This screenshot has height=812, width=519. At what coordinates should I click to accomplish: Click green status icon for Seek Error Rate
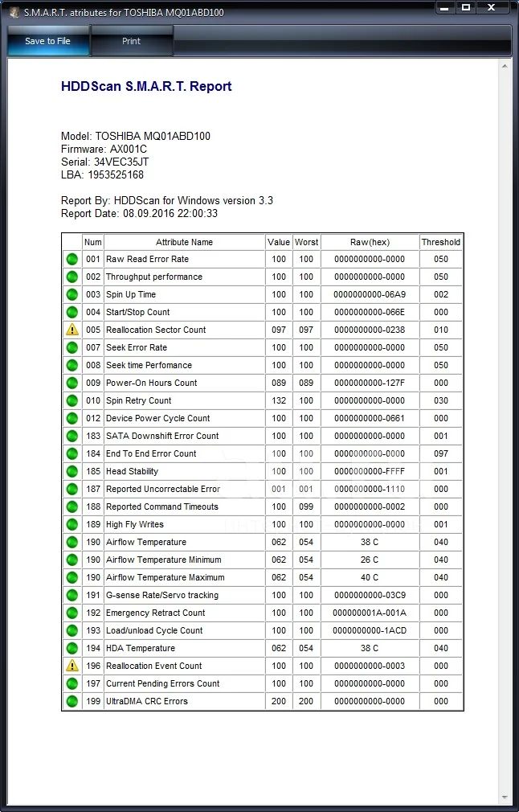(x=72, y=347)
